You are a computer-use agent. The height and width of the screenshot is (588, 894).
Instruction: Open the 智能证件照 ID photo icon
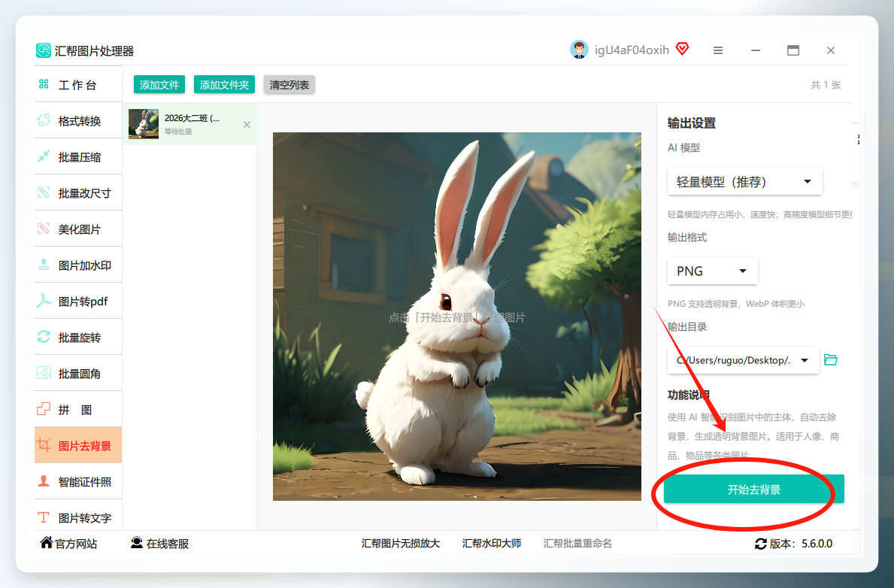click(44, 481)
